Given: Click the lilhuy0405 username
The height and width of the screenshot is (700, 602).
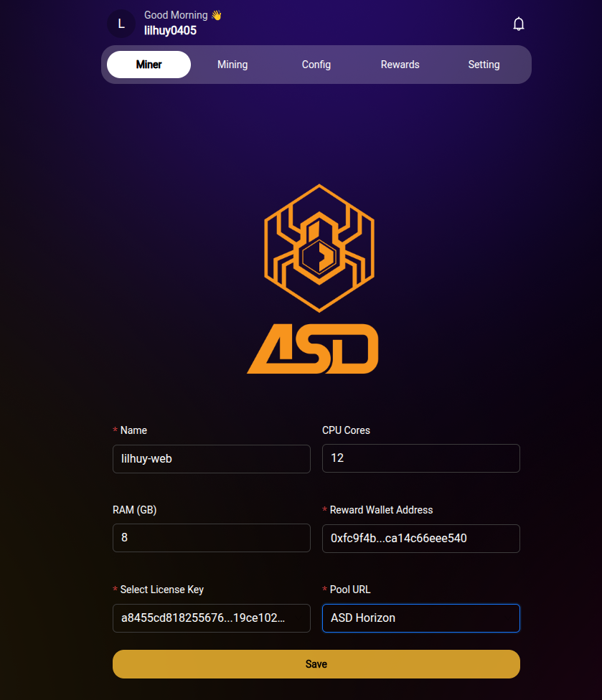Looking at the screenshot, I should pyautogui.click(x=169, y=30).
